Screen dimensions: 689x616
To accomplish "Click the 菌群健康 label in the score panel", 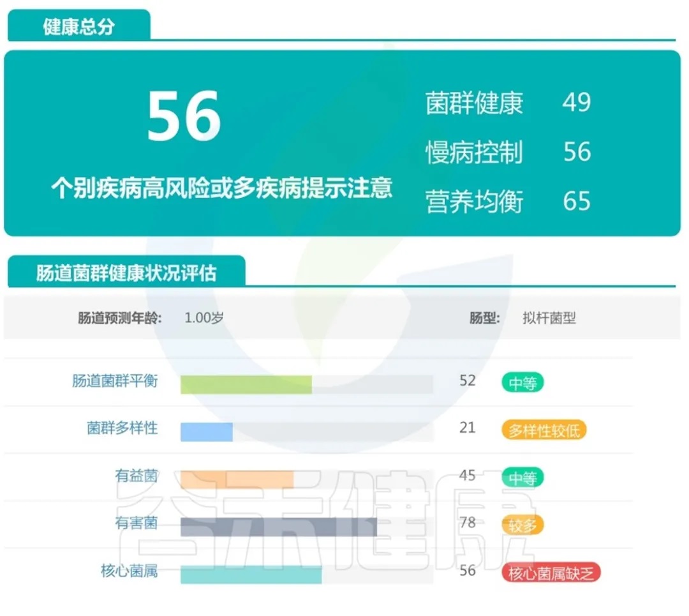I will tap(474, 103).
